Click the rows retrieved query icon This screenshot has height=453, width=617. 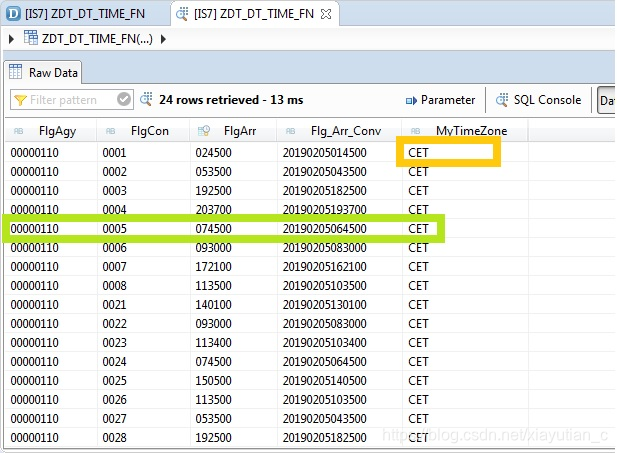(146, 99)
